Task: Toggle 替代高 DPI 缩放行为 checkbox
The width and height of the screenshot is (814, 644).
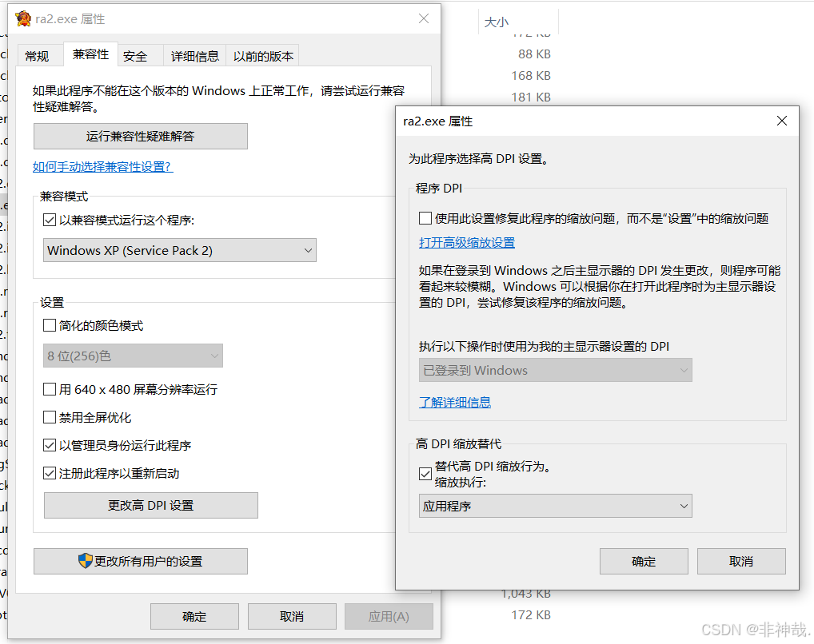Action: pyautogui.click(x=425, y=474)
